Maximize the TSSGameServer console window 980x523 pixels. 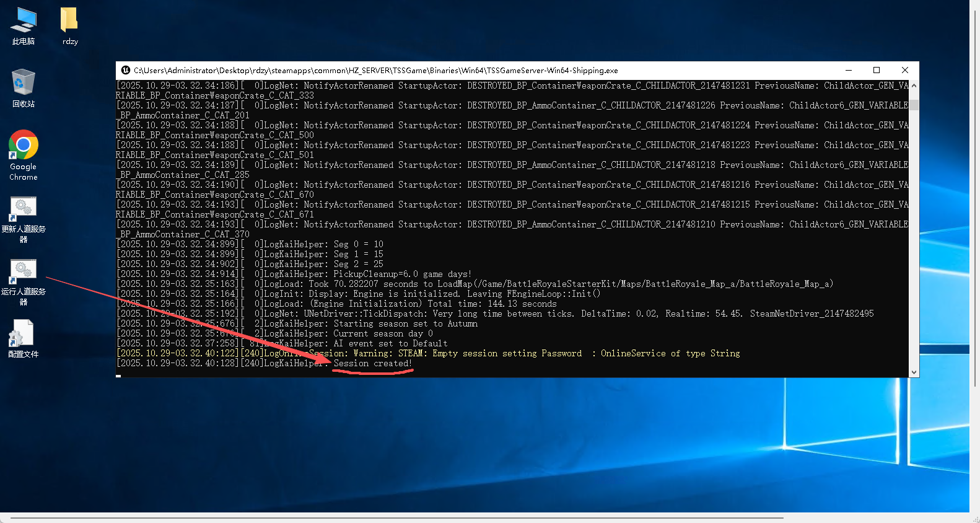(877, 71)
